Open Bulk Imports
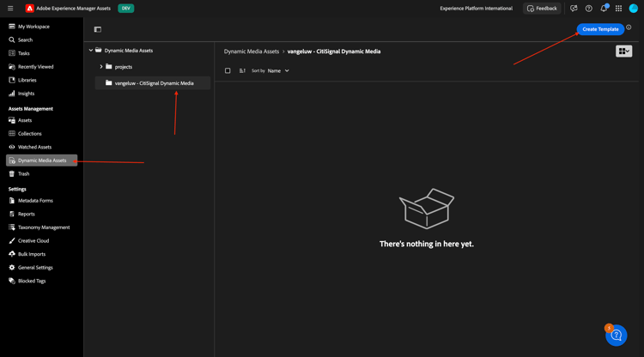 tap(32, 254)
